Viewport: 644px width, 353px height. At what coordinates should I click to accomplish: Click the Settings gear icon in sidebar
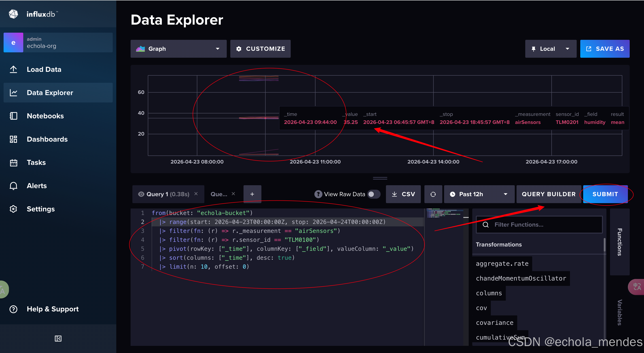click(x=13, y=209)
